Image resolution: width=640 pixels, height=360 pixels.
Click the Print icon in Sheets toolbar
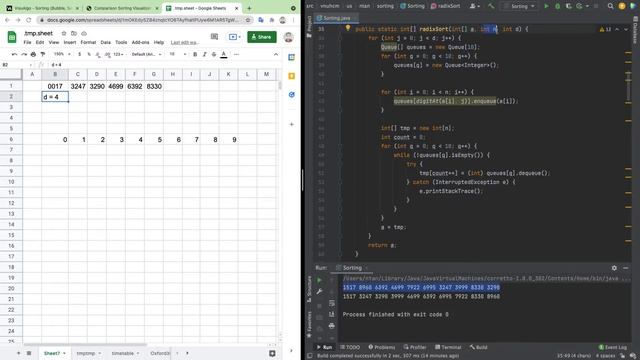pyautogui.click(x=33, y=54)
